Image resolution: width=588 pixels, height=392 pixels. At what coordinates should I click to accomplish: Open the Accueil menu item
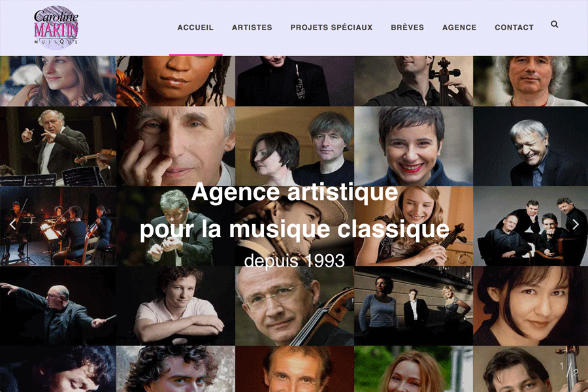click(x=195, y=27)
